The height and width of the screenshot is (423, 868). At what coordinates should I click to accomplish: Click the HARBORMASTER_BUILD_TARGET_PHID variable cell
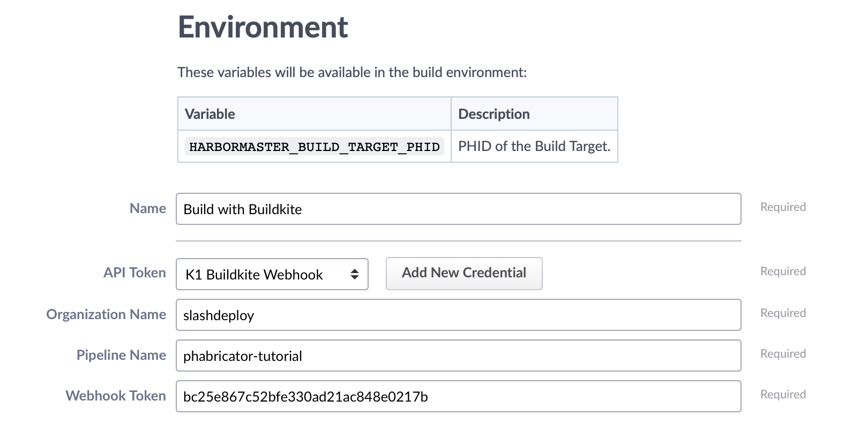click(314, 146)
